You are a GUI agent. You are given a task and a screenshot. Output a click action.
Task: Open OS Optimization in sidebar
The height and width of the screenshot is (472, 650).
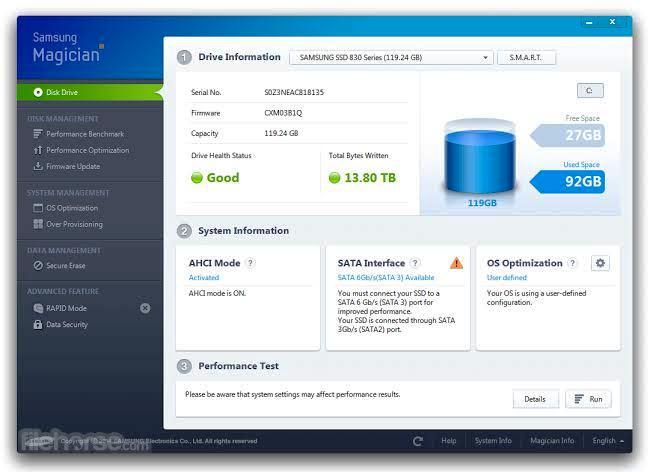click(x=72, y=208)
